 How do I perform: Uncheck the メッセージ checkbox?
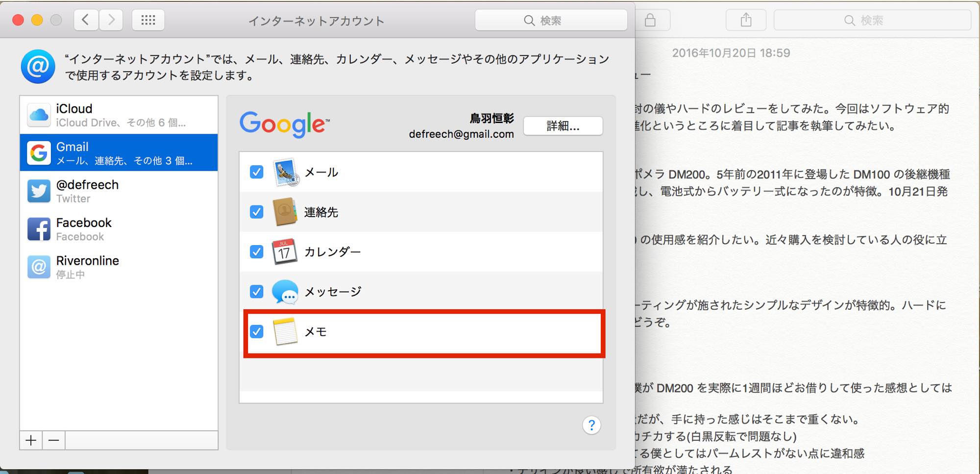(x=256, y=292)
